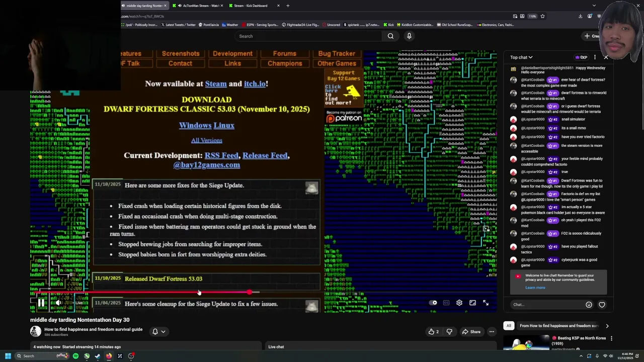Click the Share button

click(x=471, y=332)
